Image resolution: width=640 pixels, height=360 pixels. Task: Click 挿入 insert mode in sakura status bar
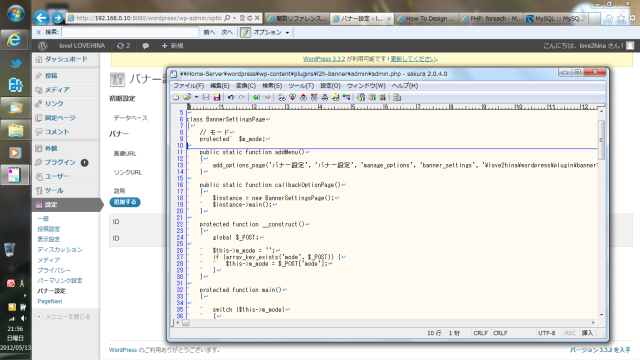(587, 333)
